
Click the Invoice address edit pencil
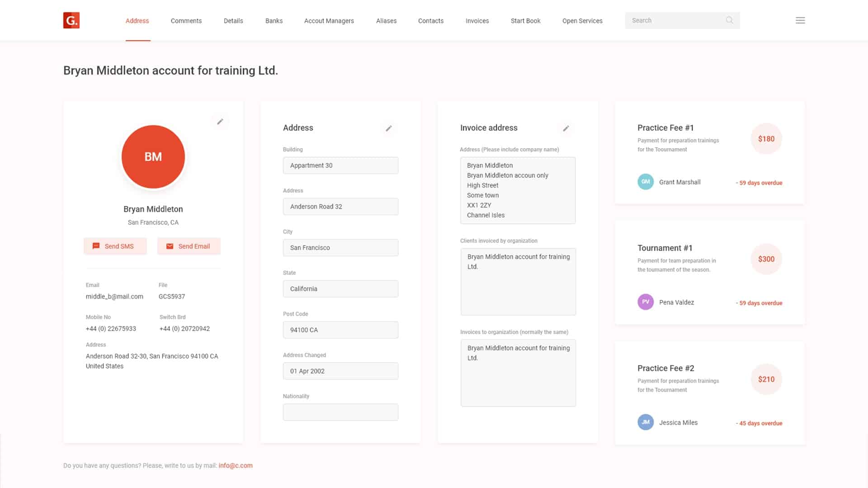566,128
